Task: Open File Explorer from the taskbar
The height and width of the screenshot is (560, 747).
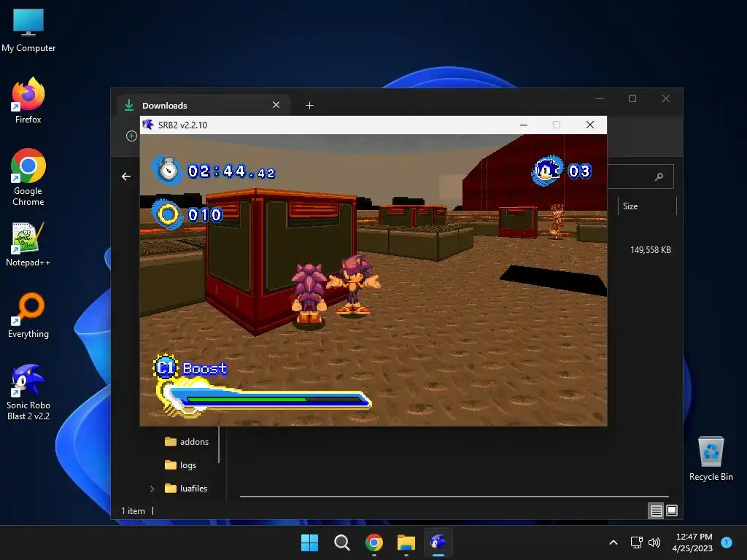Action: pyautogui.click(x=406, y=542)
